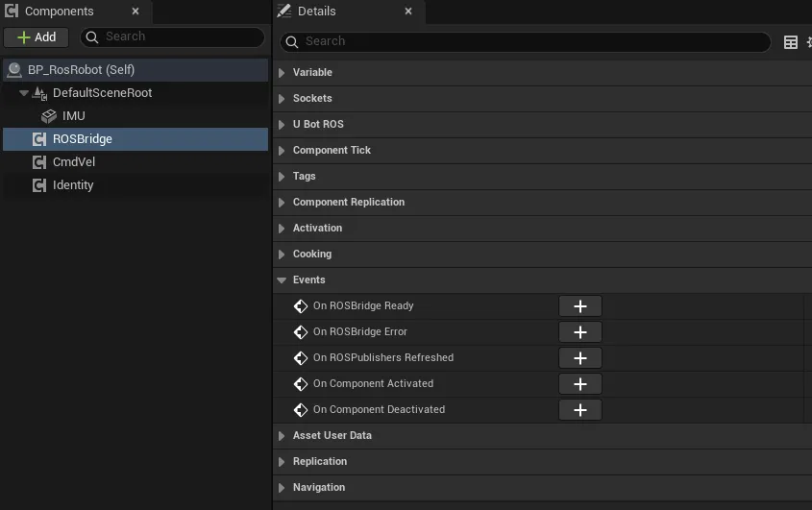Click the Components panel search magnifier icon
812x510 pixels.
pyautogui.click(x=92, y=36)
